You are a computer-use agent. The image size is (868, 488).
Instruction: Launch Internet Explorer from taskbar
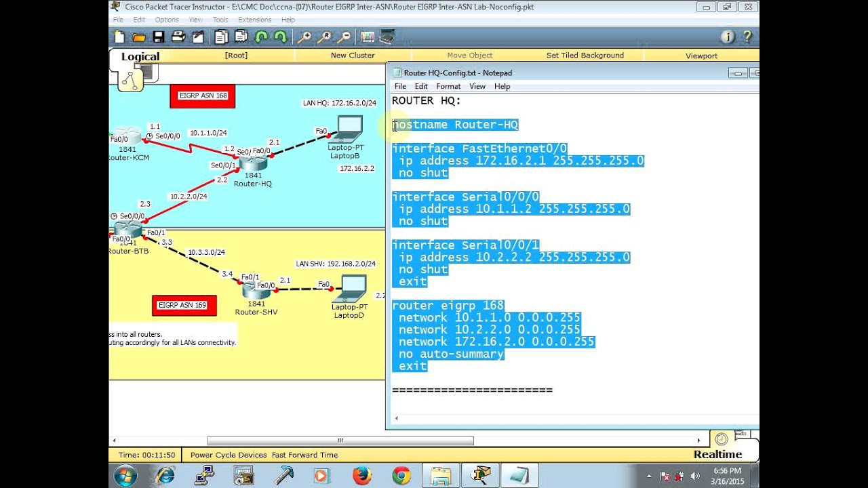(165, 476)
